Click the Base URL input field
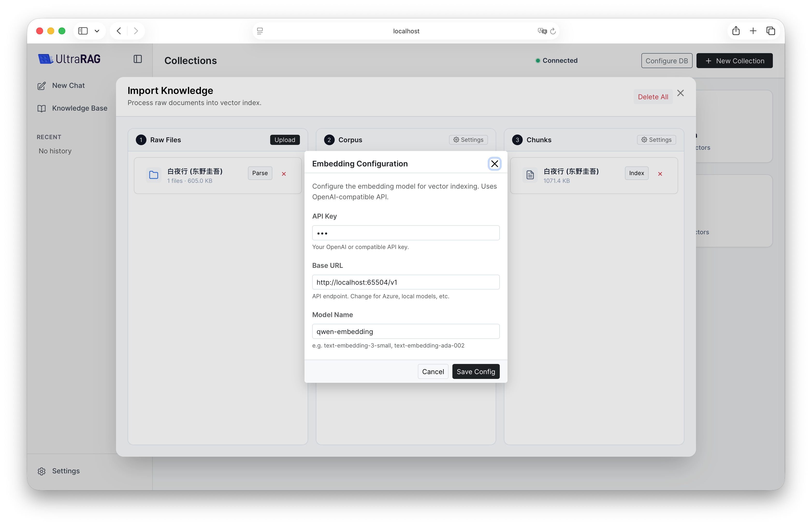This screenshot has height=526, width=812. pos(405,282)
